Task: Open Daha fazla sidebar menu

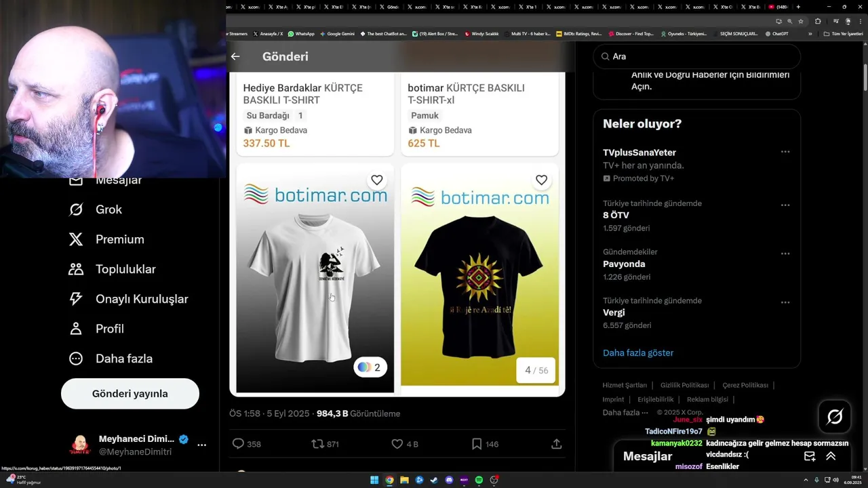Action: (111, 359)
